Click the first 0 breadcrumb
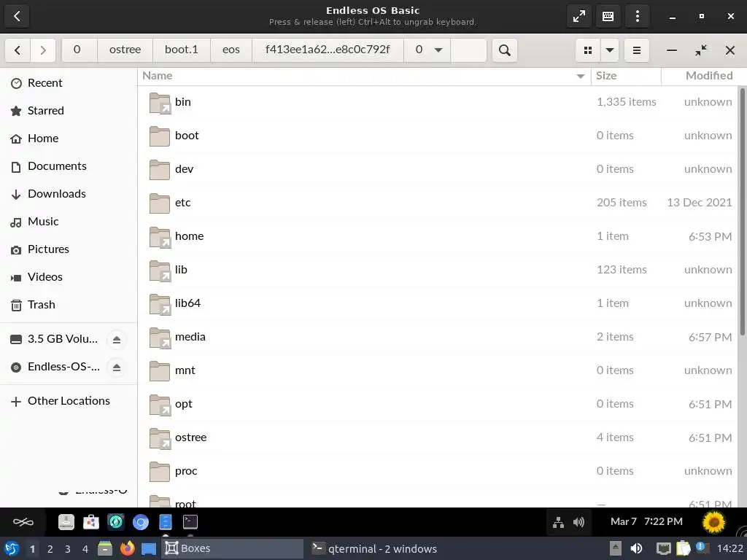The height and width of the screenshot is (560, 747). 77,50
